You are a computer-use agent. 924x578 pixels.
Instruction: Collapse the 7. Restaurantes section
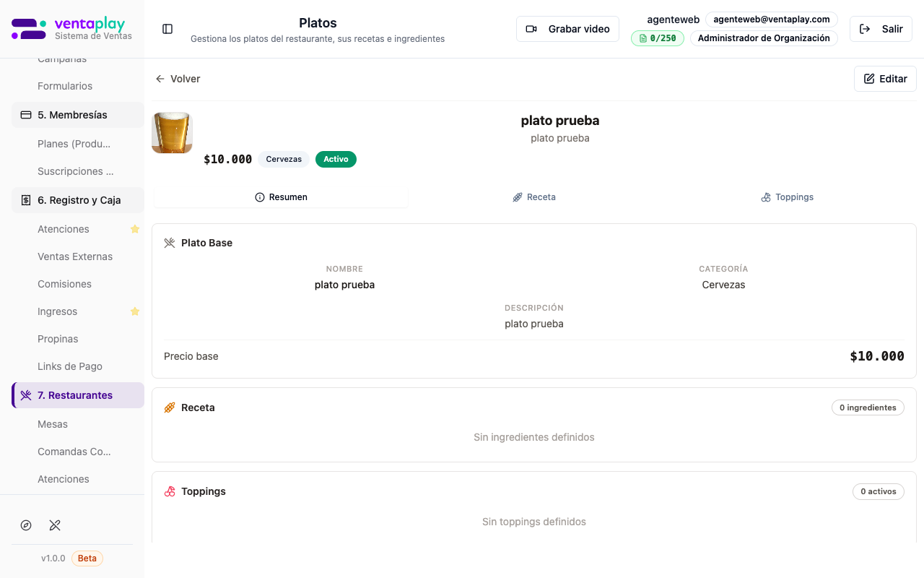click(x=78, y=395)
